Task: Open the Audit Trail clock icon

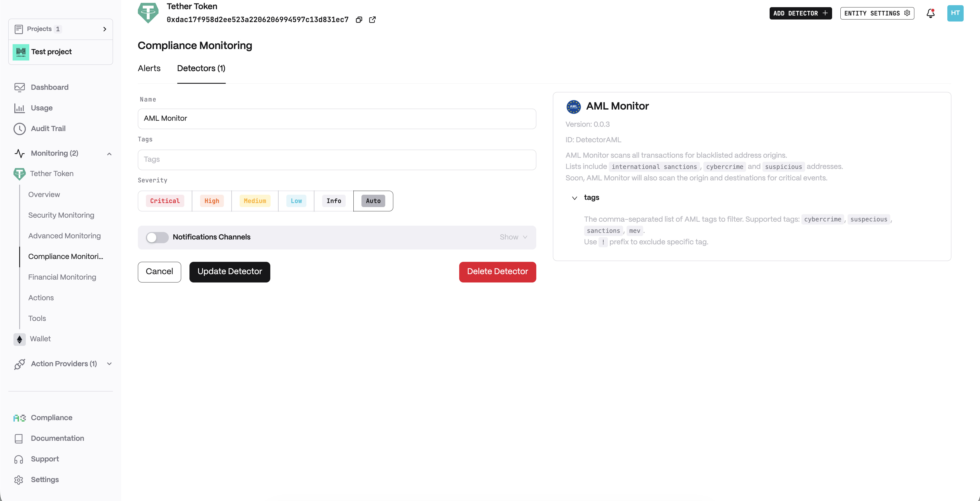Action: (x=19, y=129)
